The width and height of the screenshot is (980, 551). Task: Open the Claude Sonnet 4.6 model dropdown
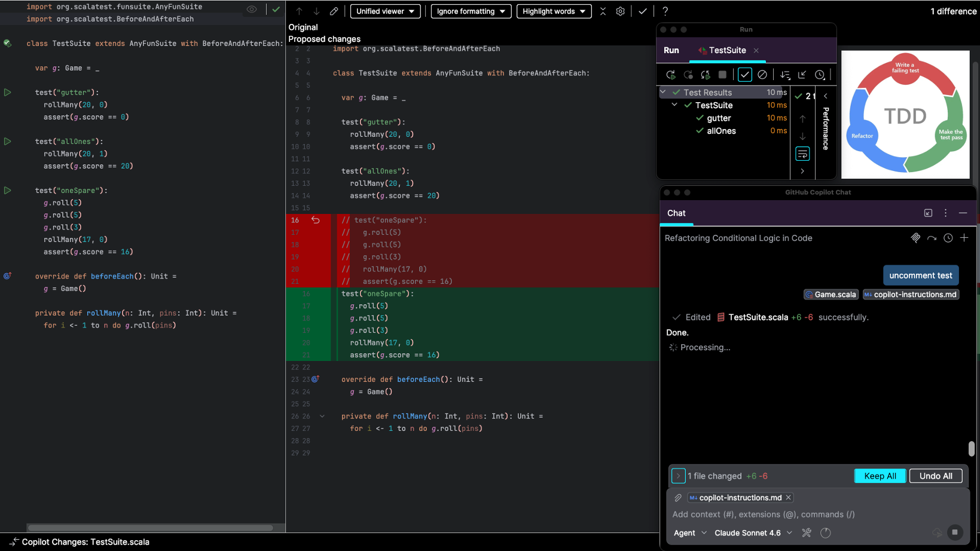753,532
